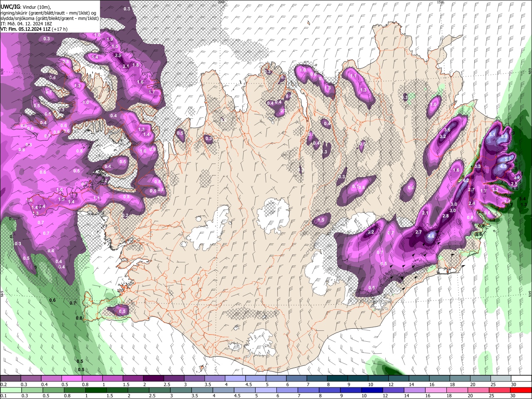Select the light lavender 4 swatch in upper legend
The height and width of the screenshot is (399, 532).
[235, 379]
